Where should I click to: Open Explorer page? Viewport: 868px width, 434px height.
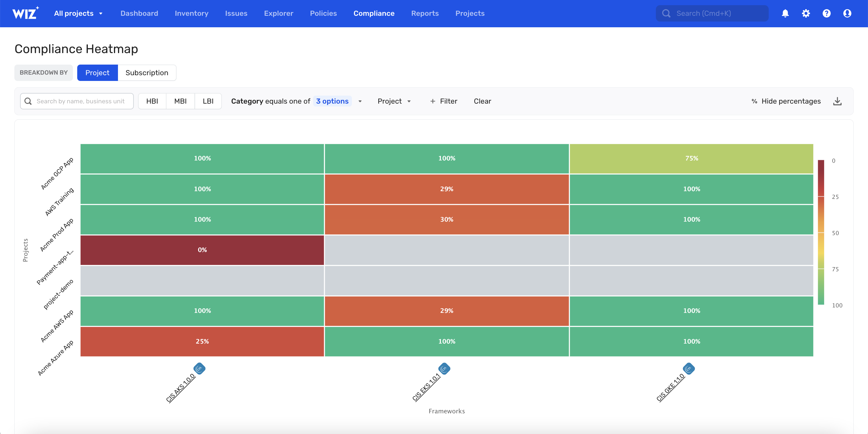[x=279, y=13]
